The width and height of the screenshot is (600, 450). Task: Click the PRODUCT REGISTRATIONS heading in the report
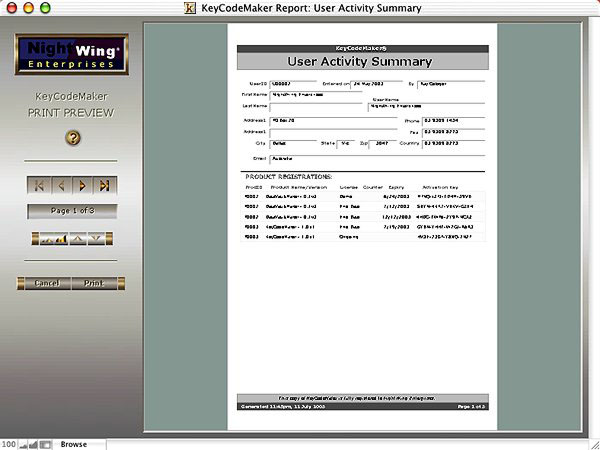(289, 177)
